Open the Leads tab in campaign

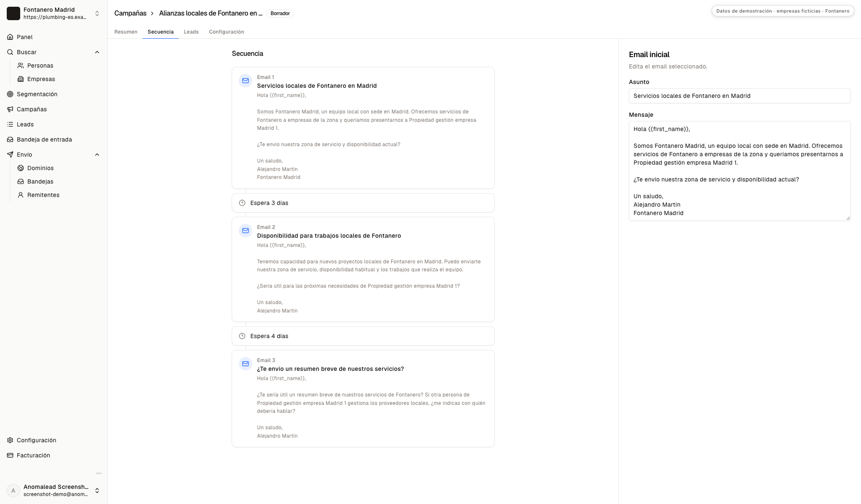point(191,32)
